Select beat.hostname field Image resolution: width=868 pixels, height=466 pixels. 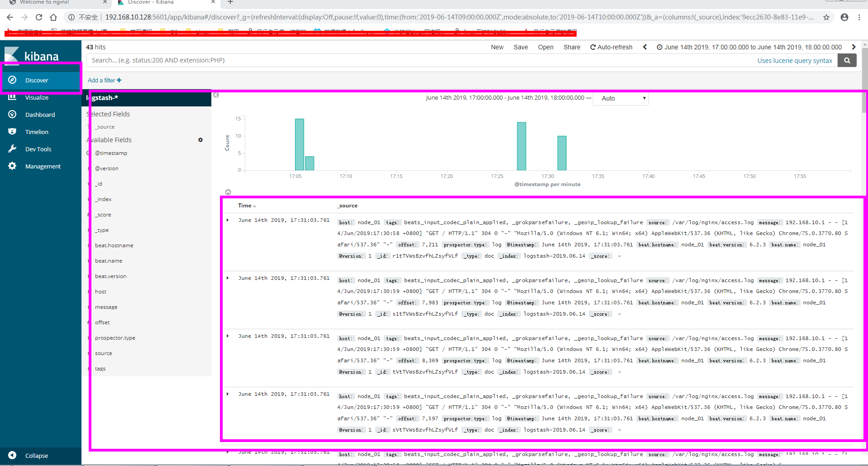click(114, 245)
